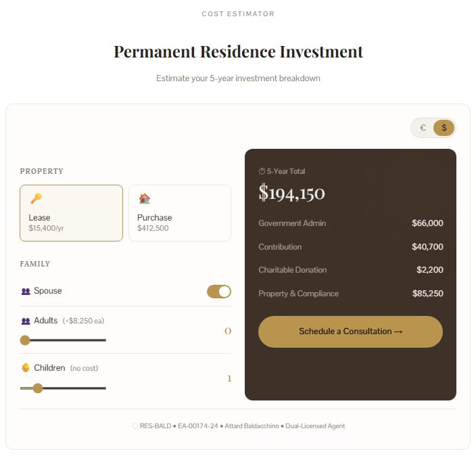Click the $194,150 total amount
This screenshot has width=476, height=460.
coord(291,193)
